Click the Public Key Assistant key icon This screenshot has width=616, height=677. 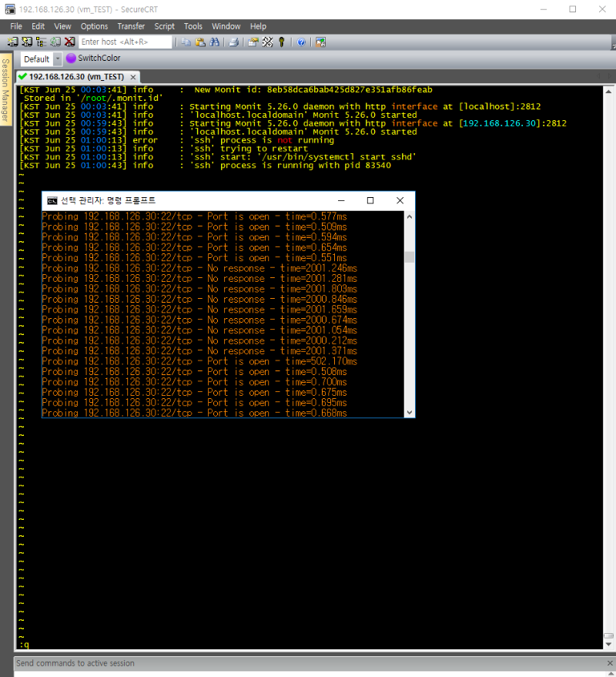[x=281, y=42]
